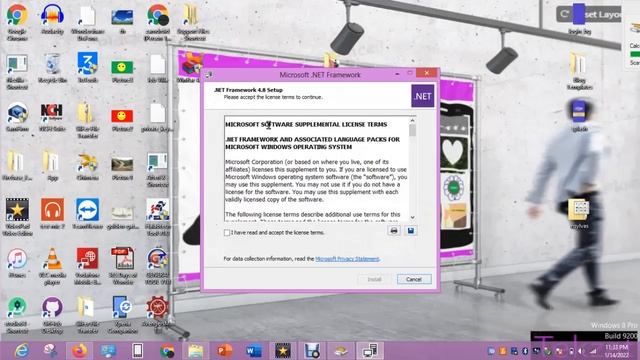Open Firefox from the taskbar
640x360 pixels.
tap(80, 351)
